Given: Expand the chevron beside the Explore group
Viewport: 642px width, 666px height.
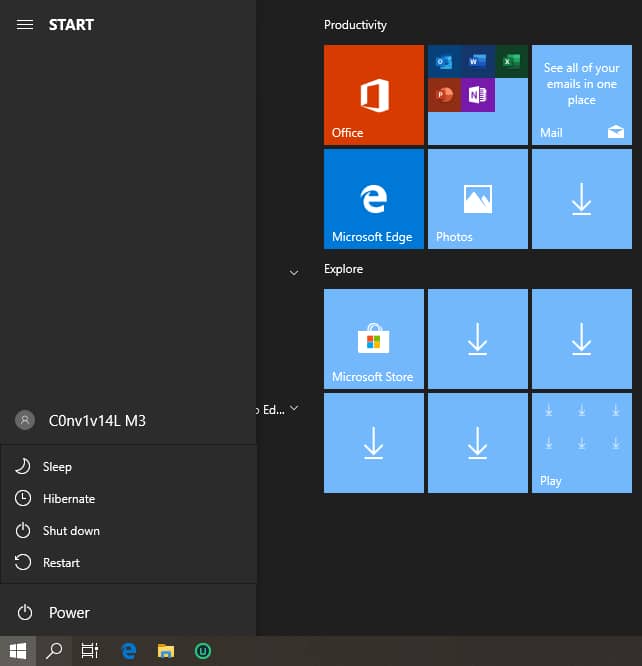Looking at the screenshot, I should tap(294, 272).
